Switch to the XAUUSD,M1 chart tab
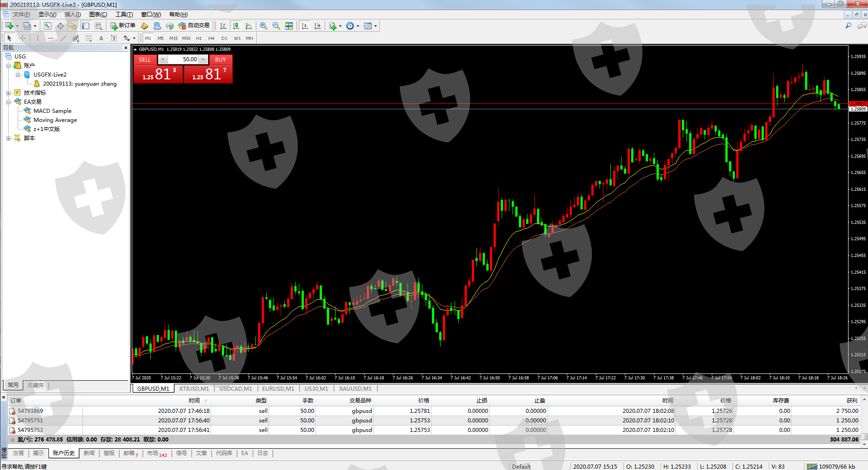 (355, 388)
